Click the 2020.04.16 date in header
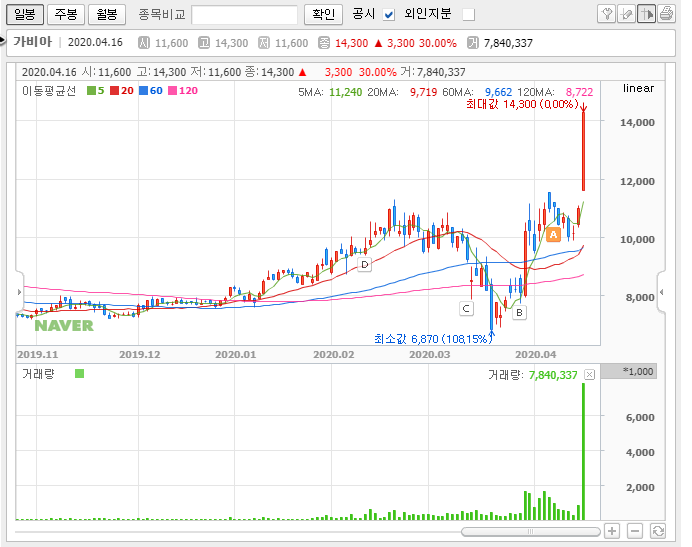Viewport: 692px width, 547px height. tap(95, 42)
